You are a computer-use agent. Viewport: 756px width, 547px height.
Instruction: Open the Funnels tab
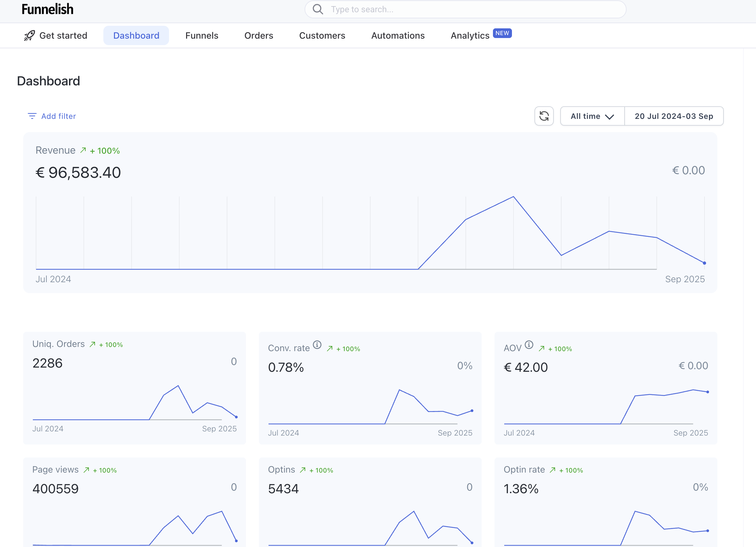point(202,35)
